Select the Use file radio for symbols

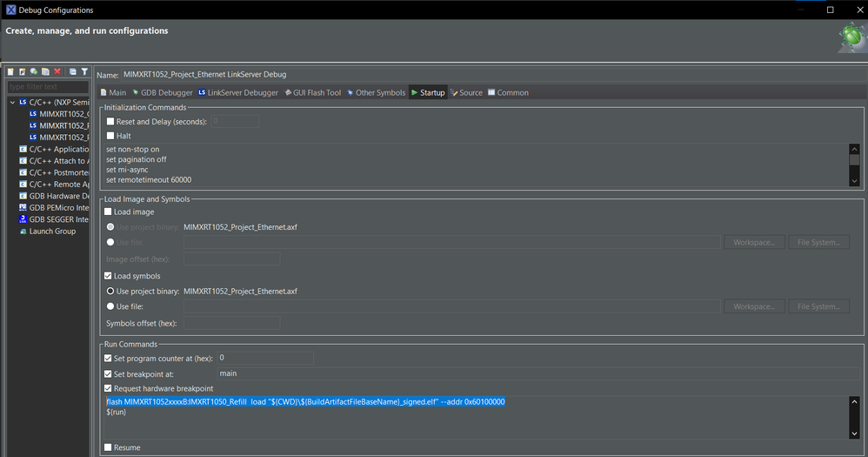(x=110, y=306)
